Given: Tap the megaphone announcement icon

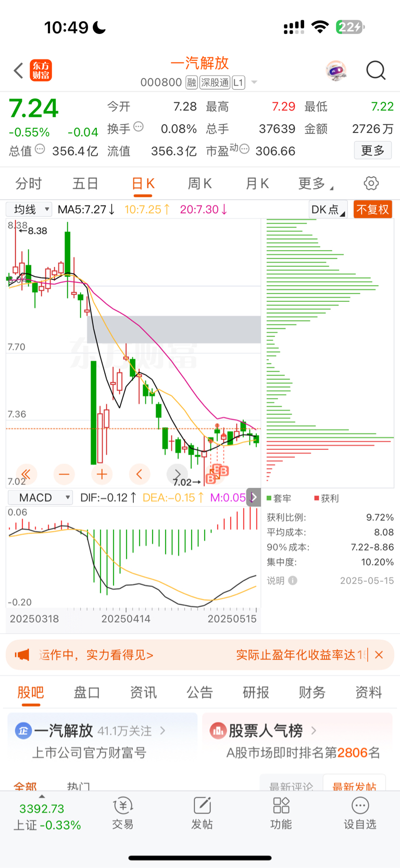Looking at the screenshot, I should pyautogui.click(x=22, y=655).
